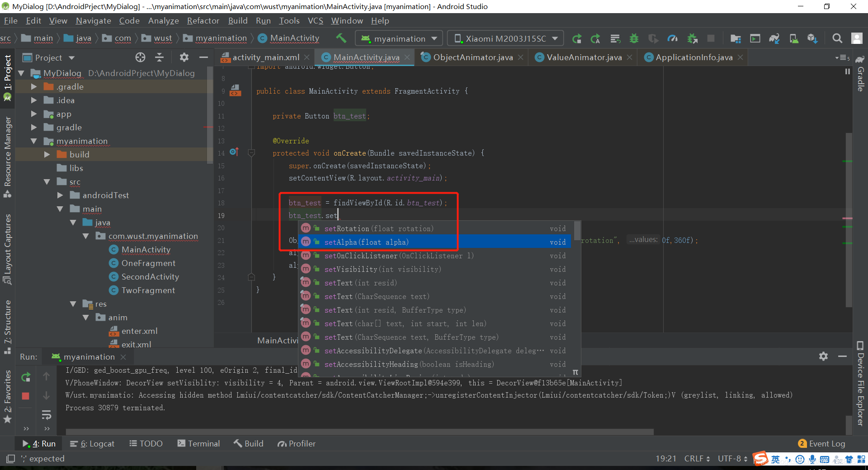Collapse the myanimation module node

[x=34, y=141]
